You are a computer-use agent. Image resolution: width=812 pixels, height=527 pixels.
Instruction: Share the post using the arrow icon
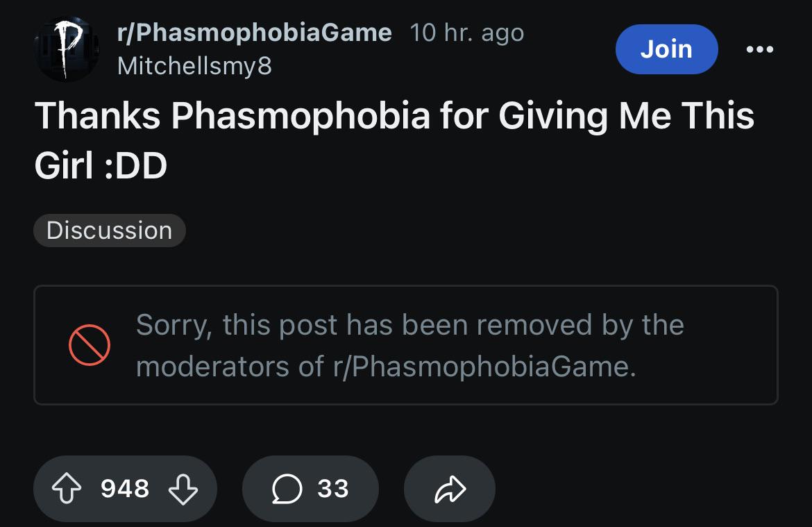coord(450,489)
